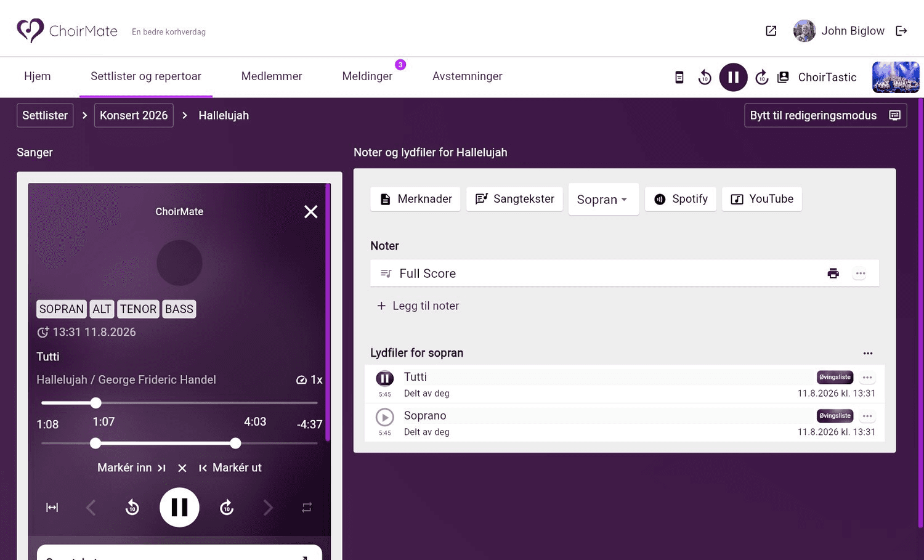924x560 pixels.
Task: Open the Medlemmer tab
Action: pos(272,76)
